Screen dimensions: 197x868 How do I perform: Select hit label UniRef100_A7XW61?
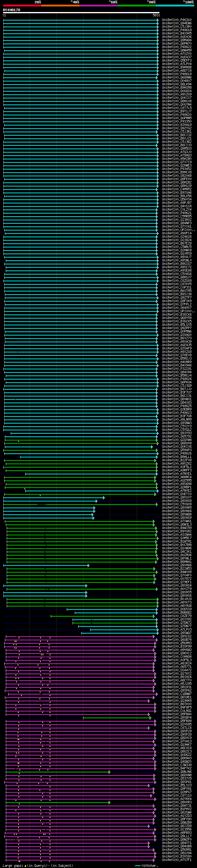(x=177, y=521)
